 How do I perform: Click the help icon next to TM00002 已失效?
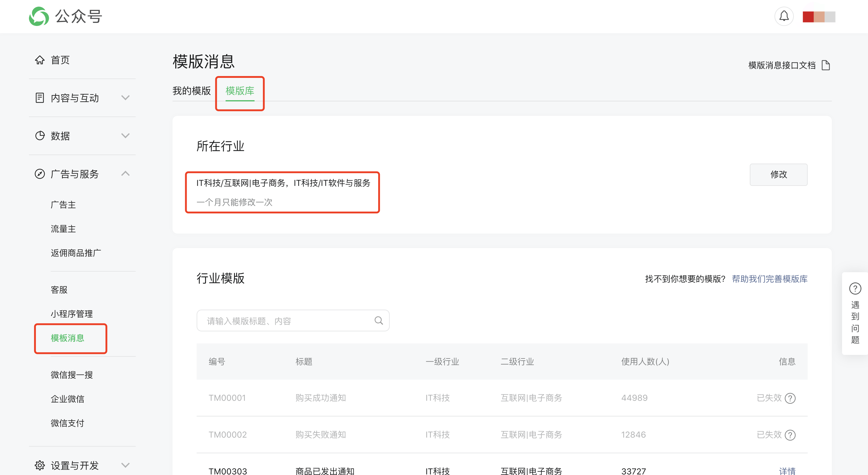pos(790,435)
